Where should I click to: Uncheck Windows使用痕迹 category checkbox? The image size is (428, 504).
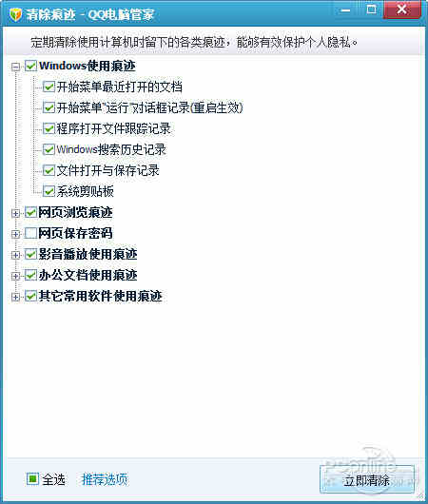click(31, 66)
